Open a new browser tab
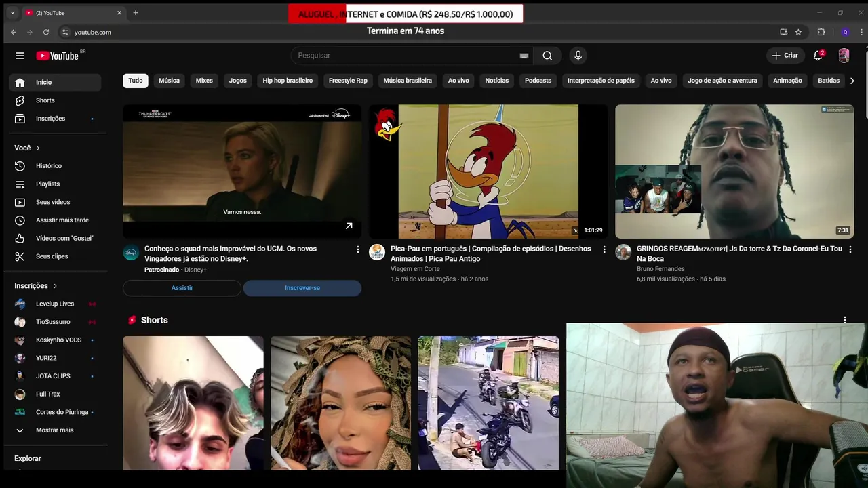Image resolution: width=868 pixels, height=488 pixels. (136, 13)
